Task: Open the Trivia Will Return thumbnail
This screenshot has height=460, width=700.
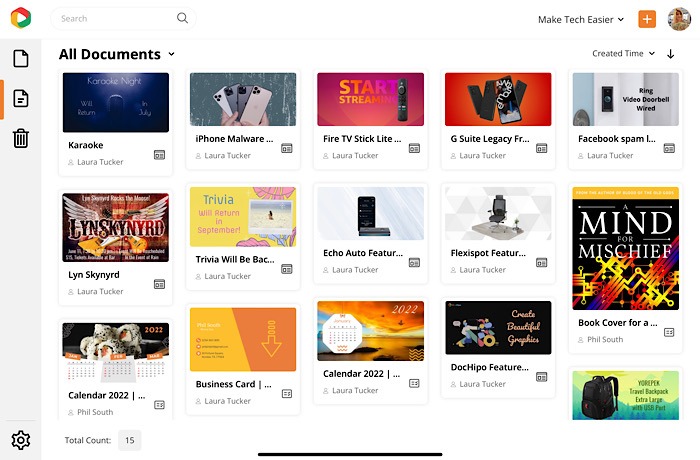Action: pyautogui.click(x=243, y=217)
